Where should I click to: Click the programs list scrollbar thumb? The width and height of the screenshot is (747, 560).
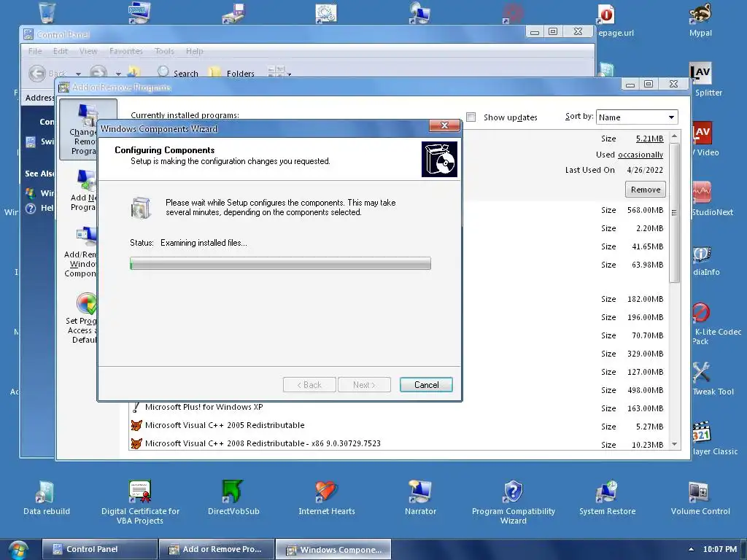coord(674,212)
